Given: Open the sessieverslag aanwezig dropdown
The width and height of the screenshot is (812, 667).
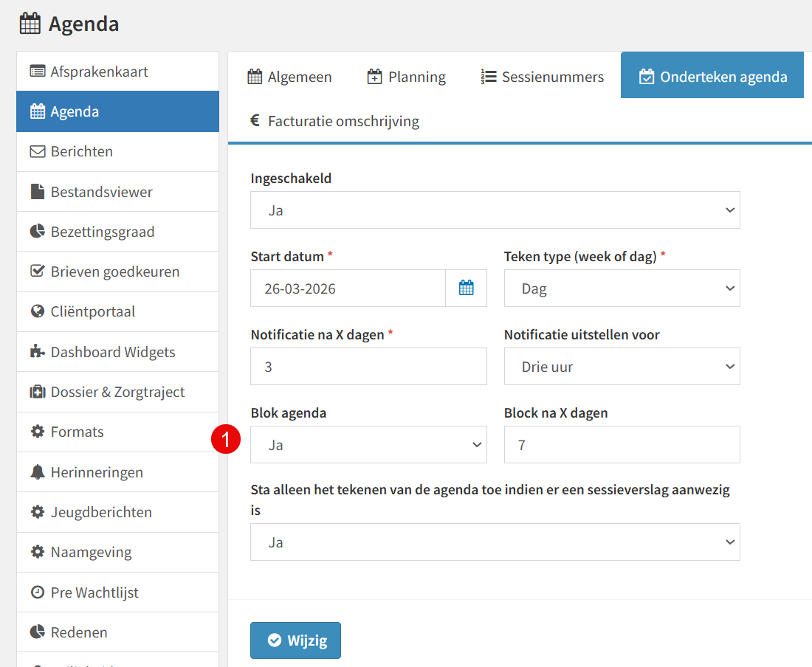Looking at the screenshot, I should (x=495, y=542).
